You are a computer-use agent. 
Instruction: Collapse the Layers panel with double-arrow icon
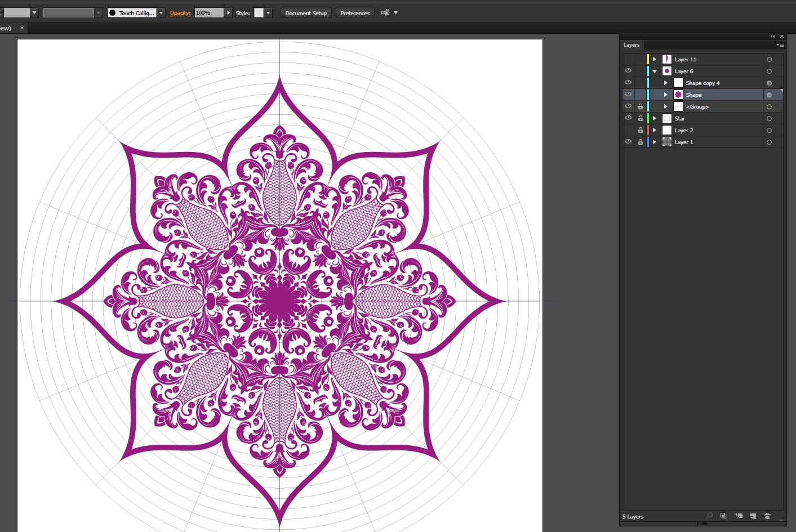[x=772, y=37]
